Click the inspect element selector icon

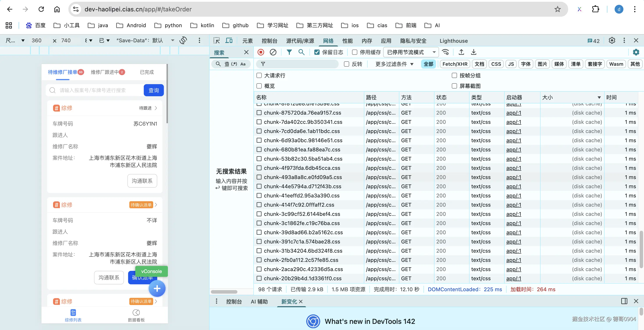[217, 41]
